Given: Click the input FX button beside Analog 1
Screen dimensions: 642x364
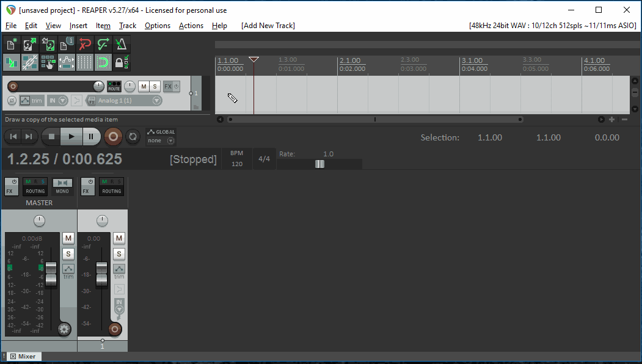Looking at the screenshot, I should pos(91,101).
